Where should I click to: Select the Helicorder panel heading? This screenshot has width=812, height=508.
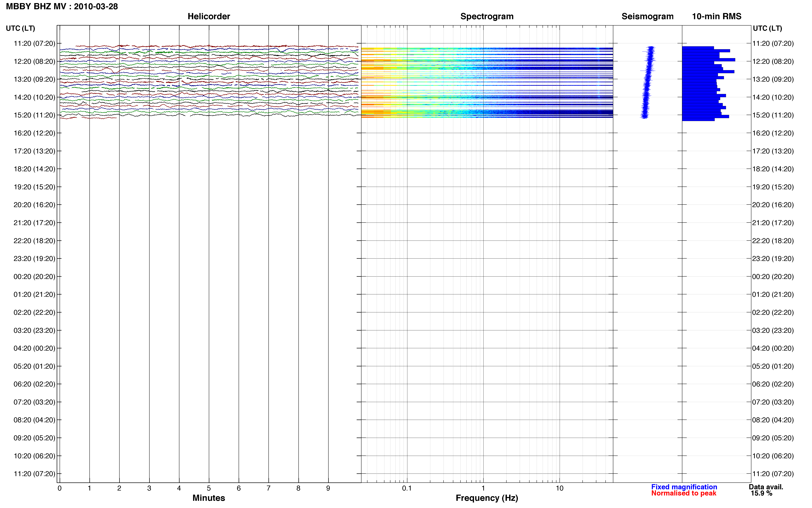click(208, 16)
